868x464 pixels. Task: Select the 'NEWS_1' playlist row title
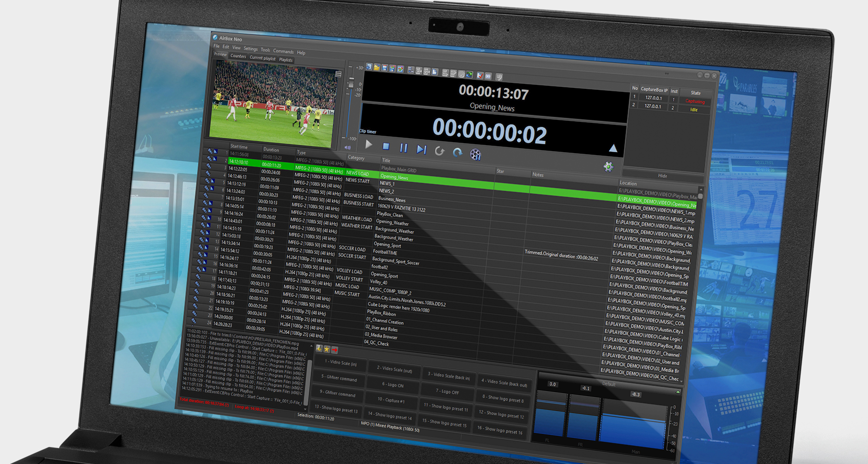click(x=387, y=184)
